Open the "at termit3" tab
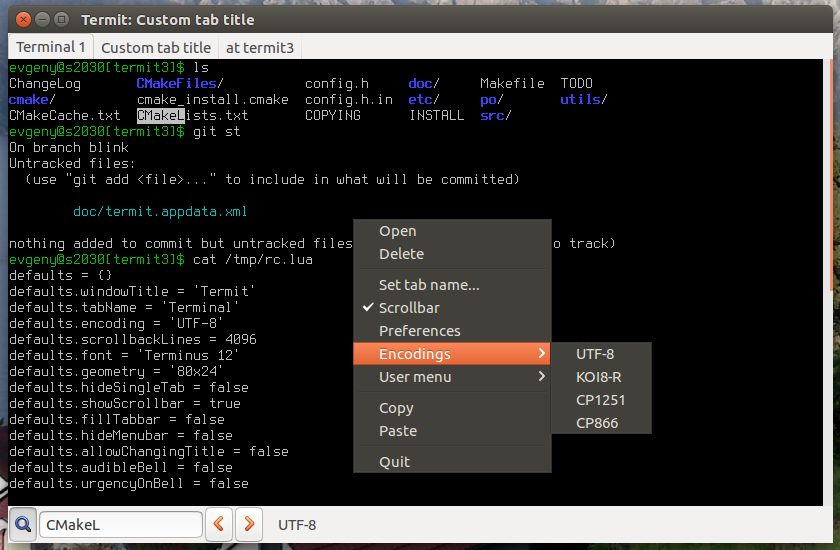 pyautogui.click(x=260, y=47)
